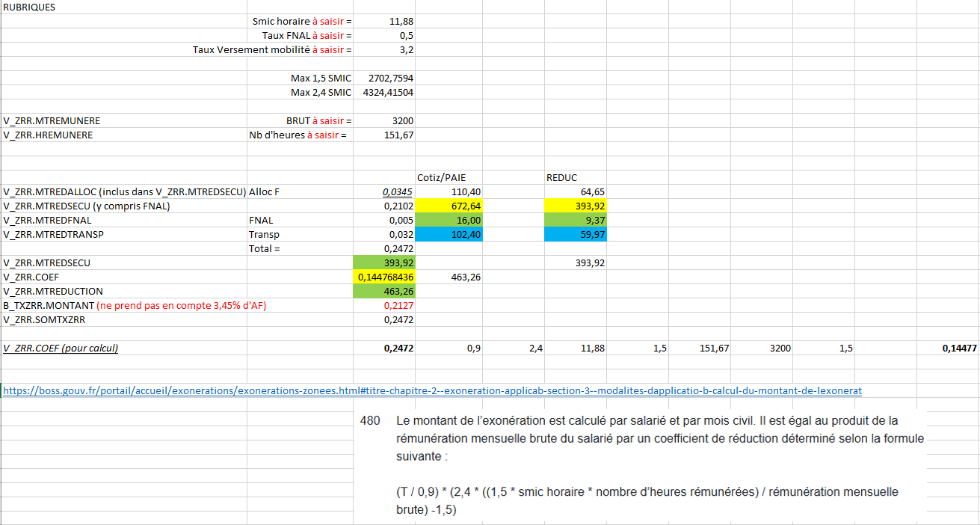
Task: Select the Max 2,4 SMIC value 4324,41504
Action: click(384, 93)
